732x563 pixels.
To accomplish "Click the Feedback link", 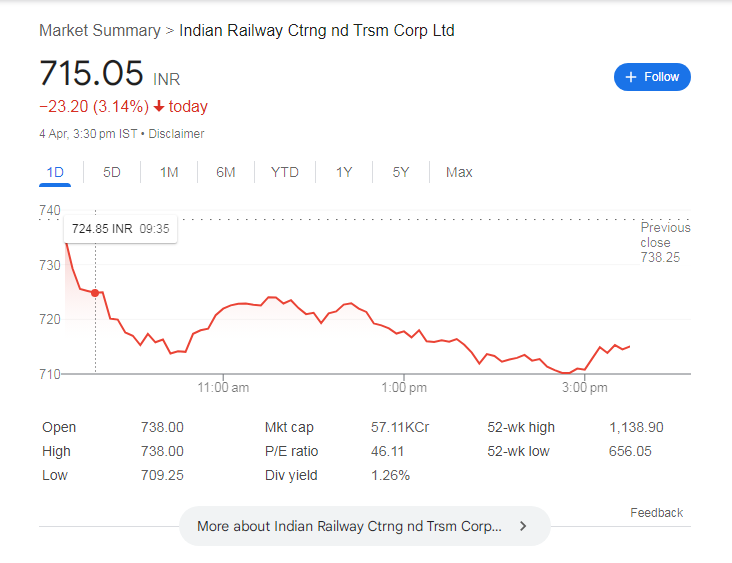I will [x=656, y=513].
